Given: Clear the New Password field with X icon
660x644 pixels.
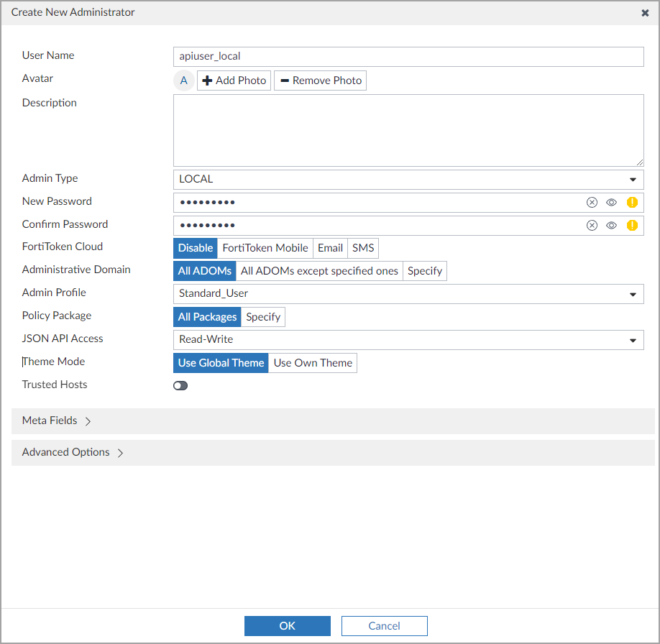Looking at the screenshot, I should tap(592, 203).
